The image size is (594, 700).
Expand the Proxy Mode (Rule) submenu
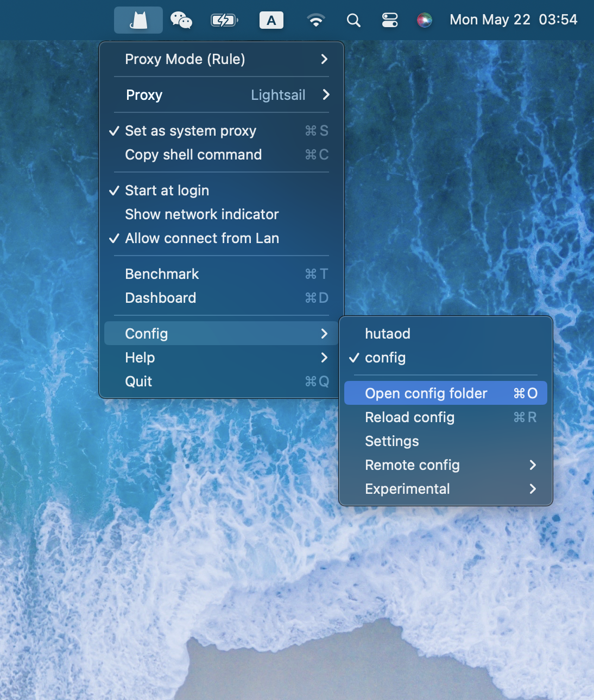[221, 59]
